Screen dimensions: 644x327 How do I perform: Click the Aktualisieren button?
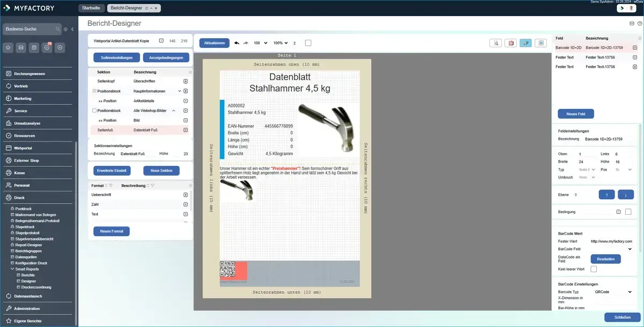(215, 43)
